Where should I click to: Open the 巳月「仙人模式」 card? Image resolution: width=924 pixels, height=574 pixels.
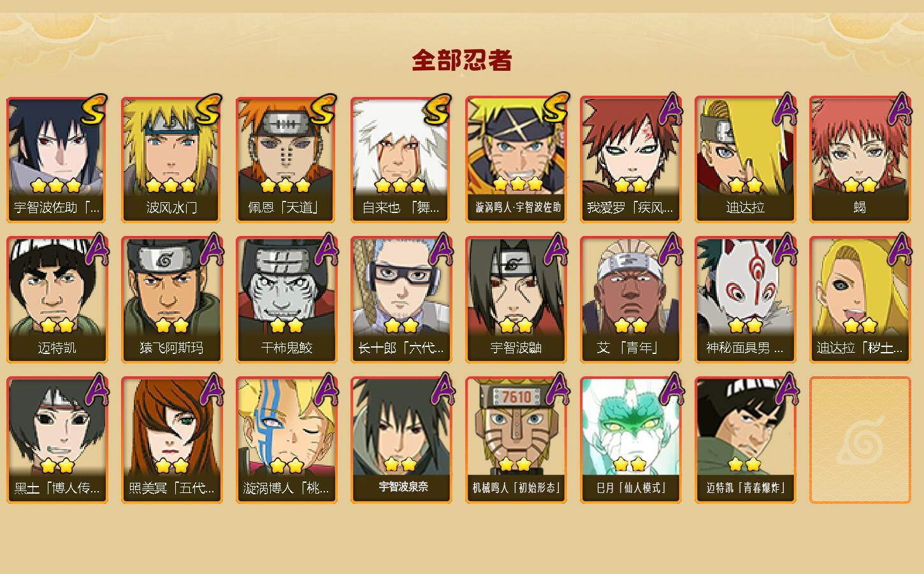coord(630,440)
